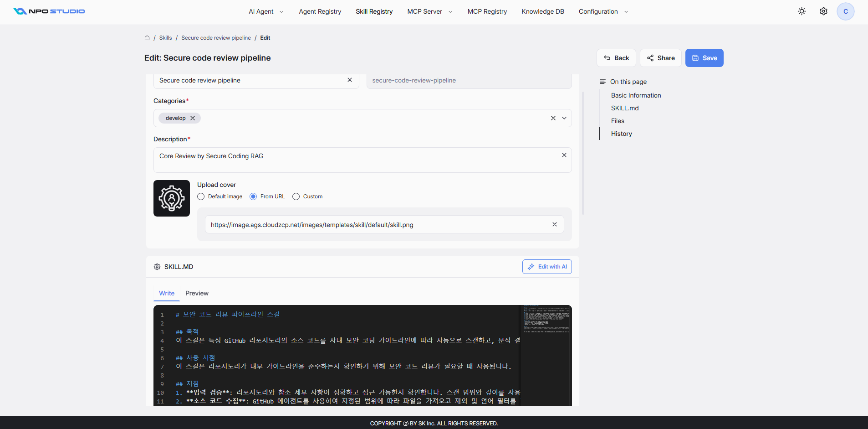Clear the cover image URL field
The width and height of the screenshot is (868, 429).
point(555,224)
